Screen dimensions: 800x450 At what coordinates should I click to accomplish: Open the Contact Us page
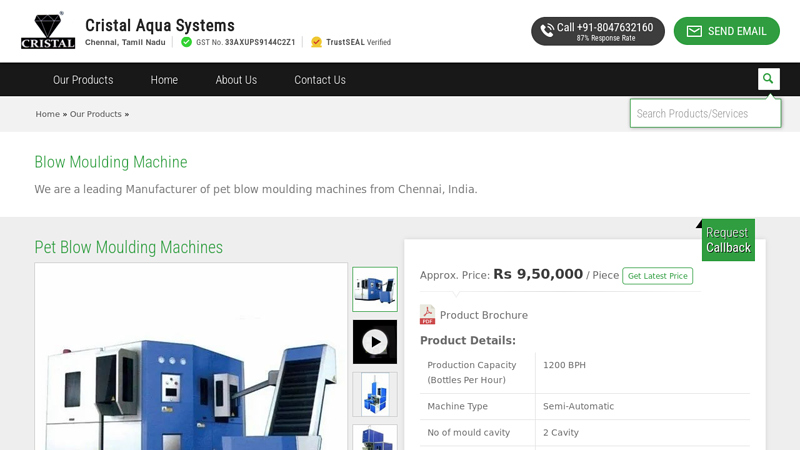[x=320, y=80]
